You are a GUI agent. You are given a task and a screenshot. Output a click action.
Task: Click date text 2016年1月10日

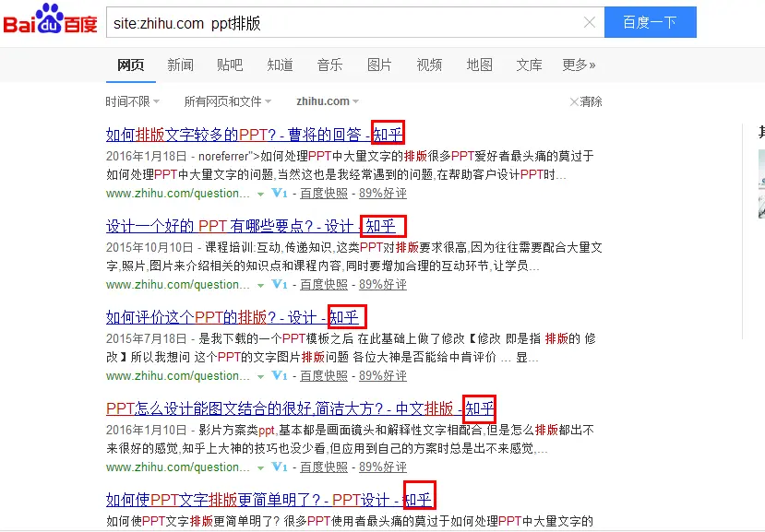coord(147,430)
